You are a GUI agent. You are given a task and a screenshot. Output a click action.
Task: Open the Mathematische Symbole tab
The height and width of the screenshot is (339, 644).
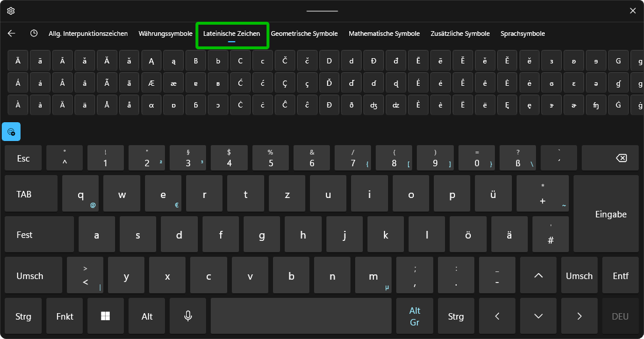point(384,33)
